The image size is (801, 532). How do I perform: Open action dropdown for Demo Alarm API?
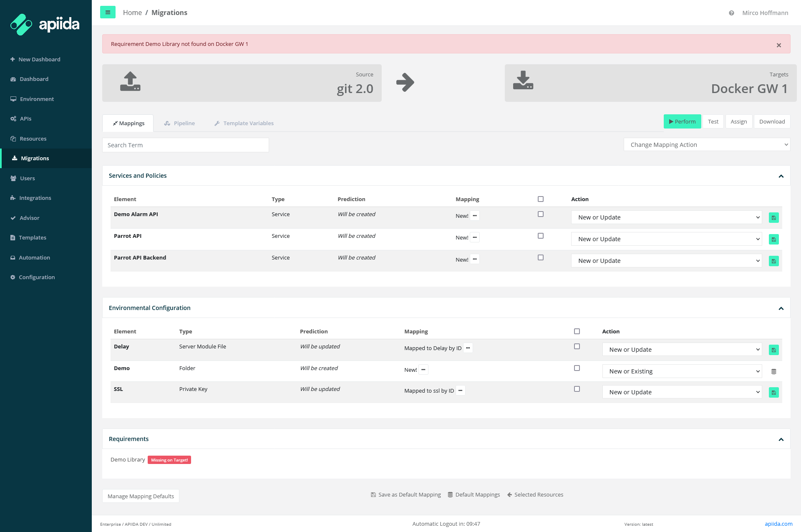(x=666, y=217)
